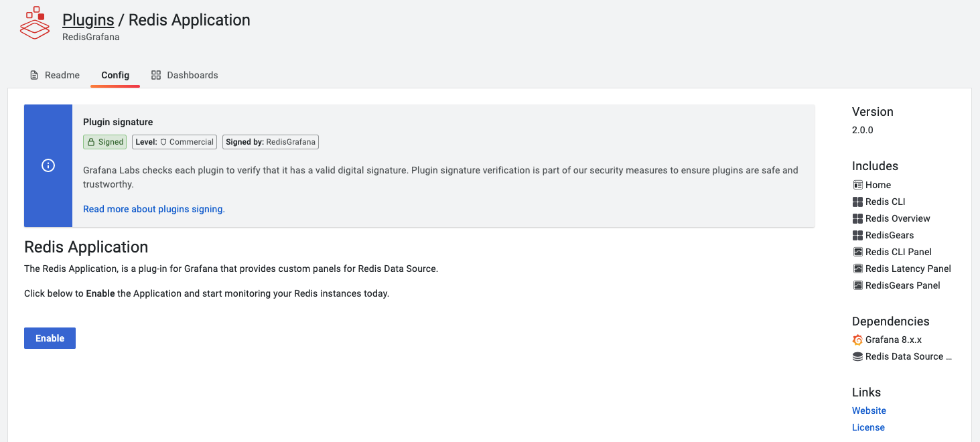Click the Readme tab document icon
Image resolution: width=980 pixels, height=442 pixels.
pyautogui.click(x=34, y=75)
